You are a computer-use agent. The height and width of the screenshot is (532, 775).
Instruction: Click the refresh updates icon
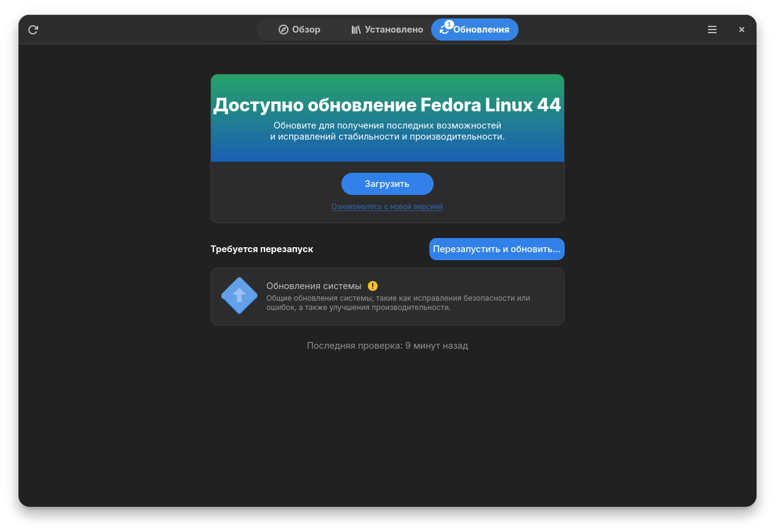[x=33, y=30]
